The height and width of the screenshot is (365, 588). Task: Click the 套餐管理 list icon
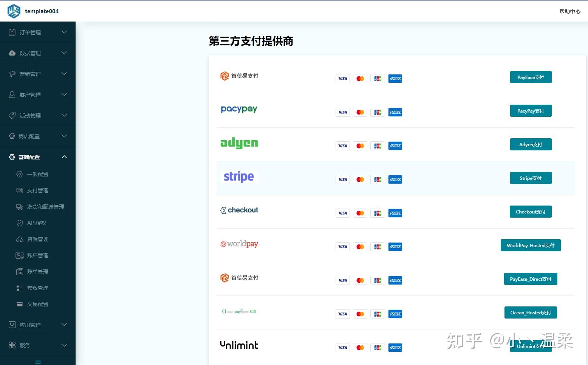coord(20,288)
